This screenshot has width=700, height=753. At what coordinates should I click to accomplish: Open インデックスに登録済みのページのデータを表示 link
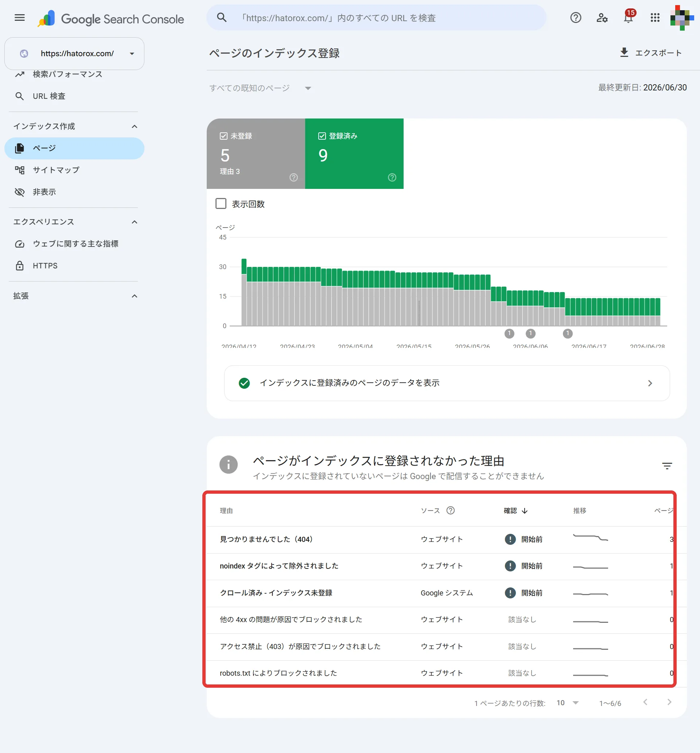447,383
